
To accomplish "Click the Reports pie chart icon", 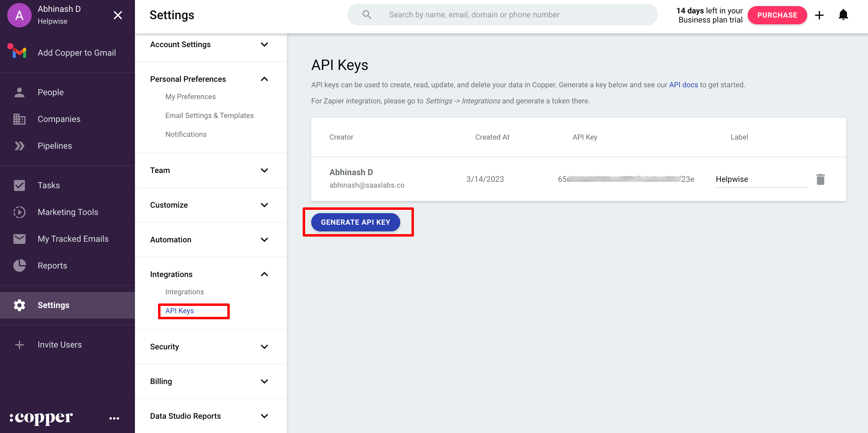I will [19, 266].
